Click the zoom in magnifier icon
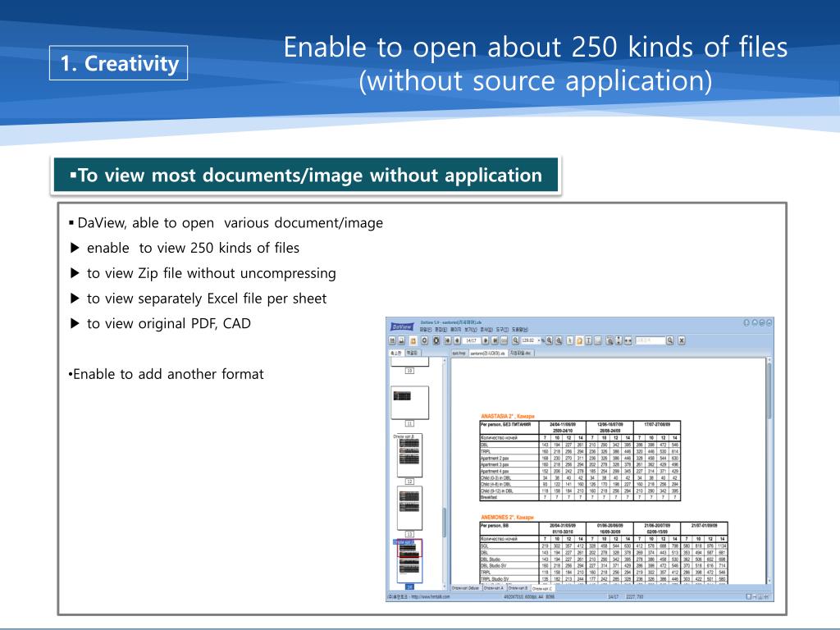The width and height of the screenshot is (840, 630). (x=549, y=340)
